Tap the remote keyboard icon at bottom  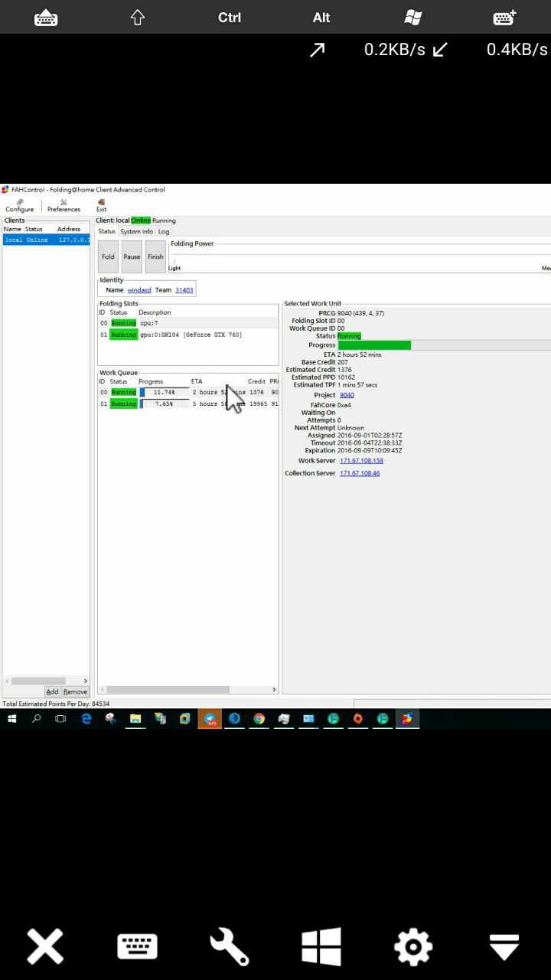coord(137,947)
